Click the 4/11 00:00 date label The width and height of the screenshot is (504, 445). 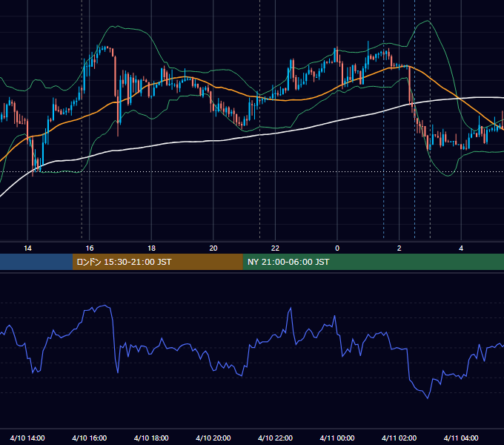click(x=337, y=438)
